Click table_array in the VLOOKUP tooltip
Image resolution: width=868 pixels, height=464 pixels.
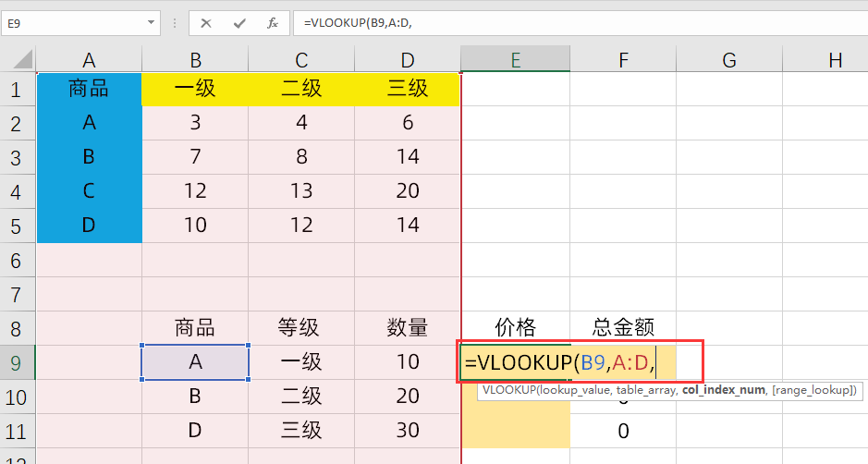[646, 390]
